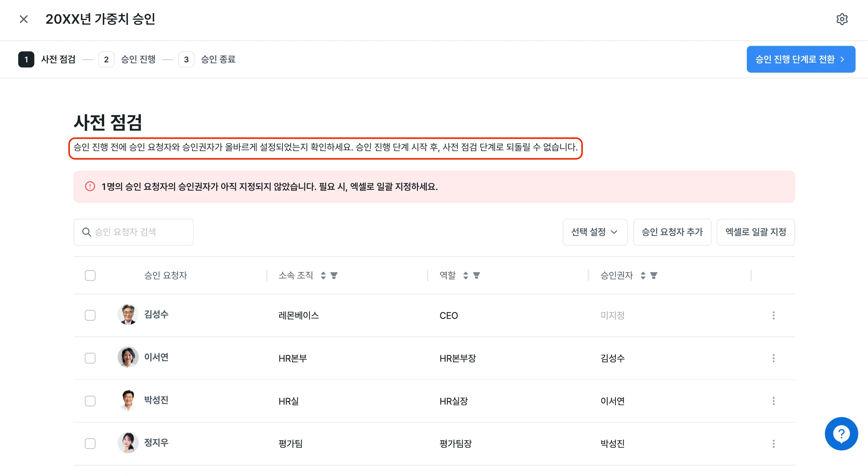This screenshot has height=476, width=868.
Task: Close the 20XX년 가중치 승인 page
Action: click(x=24, y=19)
